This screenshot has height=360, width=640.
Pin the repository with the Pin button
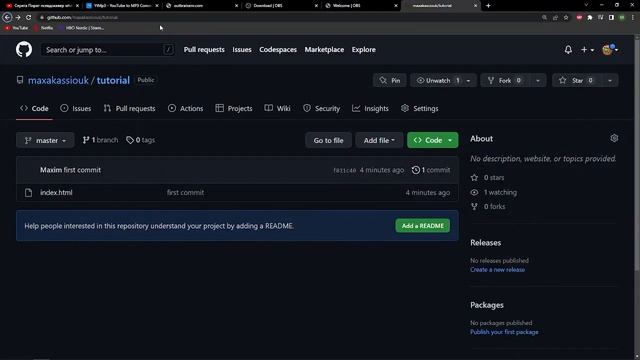coord(390,80)
